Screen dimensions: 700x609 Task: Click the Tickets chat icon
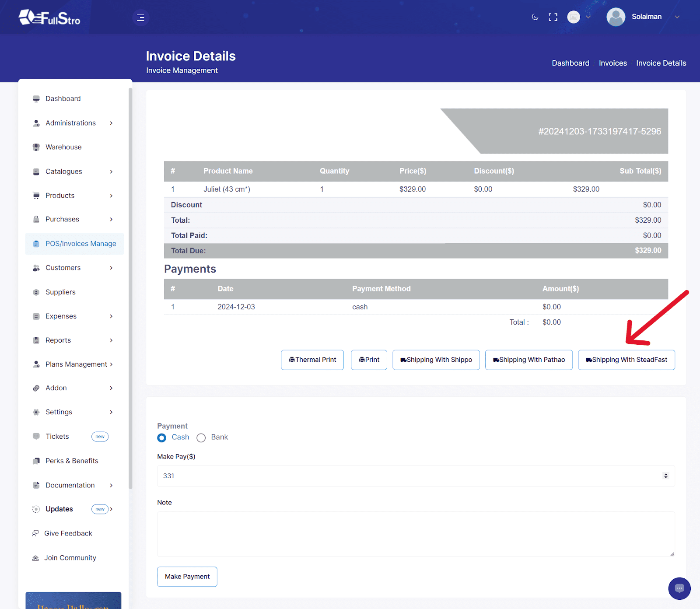36,437
